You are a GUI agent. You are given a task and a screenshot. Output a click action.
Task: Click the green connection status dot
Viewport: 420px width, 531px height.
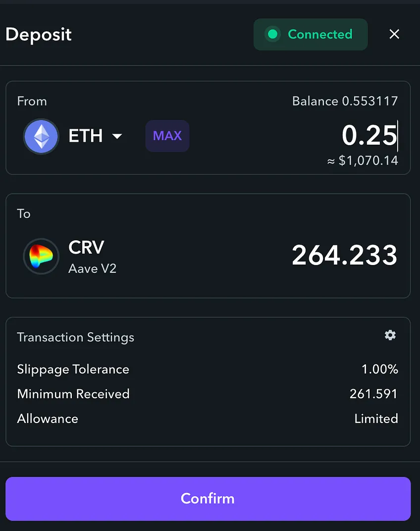273,34
